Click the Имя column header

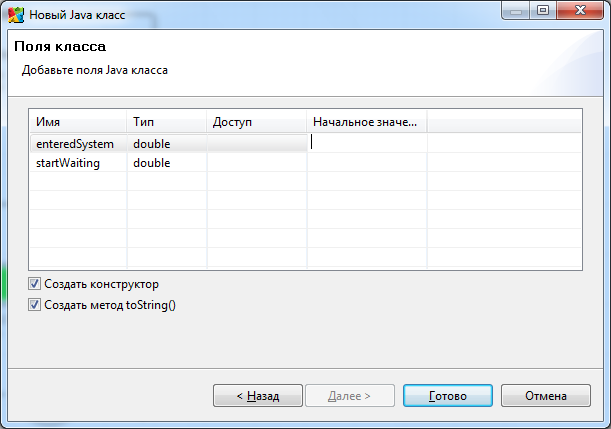(78, 122)
